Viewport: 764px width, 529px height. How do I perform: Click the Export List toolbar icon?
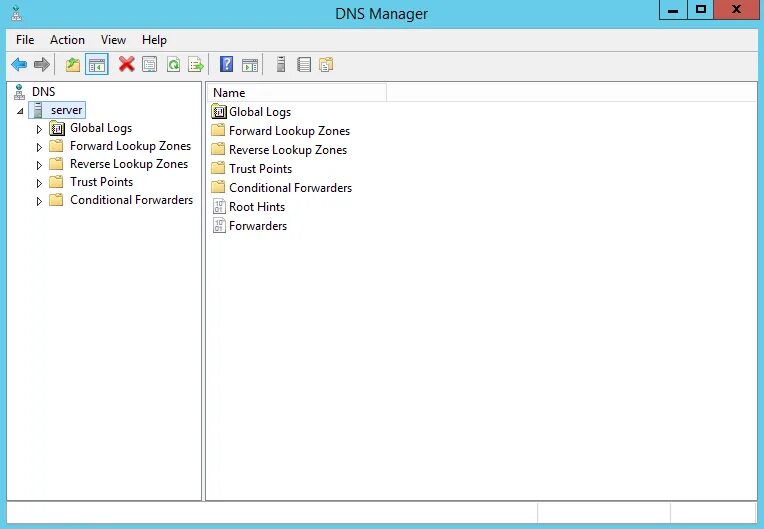click(x=196, y=64)
